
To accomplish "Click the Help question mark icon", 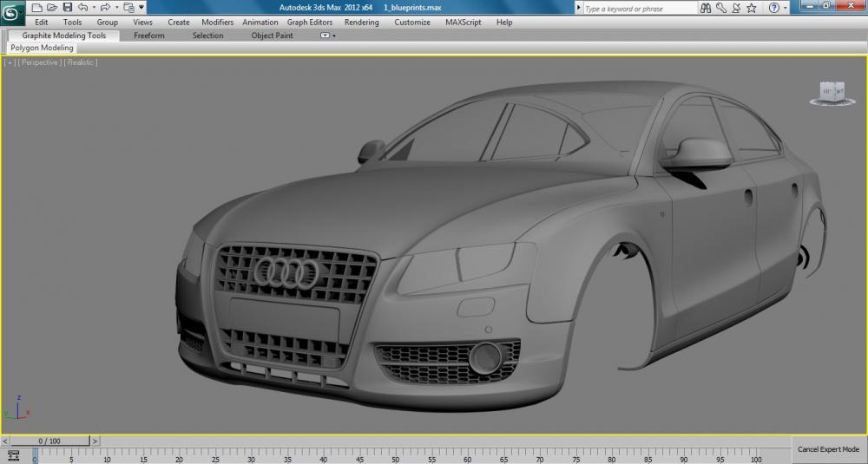I will [774, 8].
